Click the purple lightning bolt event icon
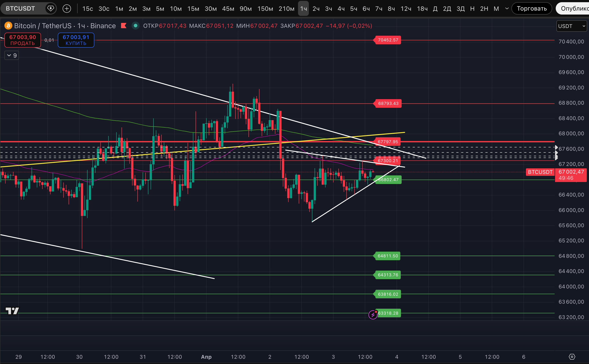Screen dimensions: 589x364 point(373,315)
